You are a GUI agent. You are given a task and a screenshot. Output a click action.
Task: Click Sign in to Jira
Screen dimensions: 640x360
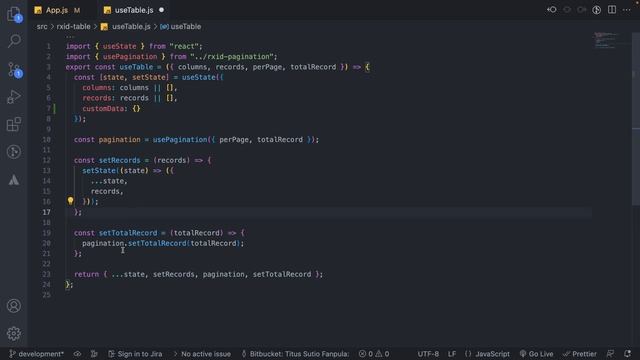point(135,354)
